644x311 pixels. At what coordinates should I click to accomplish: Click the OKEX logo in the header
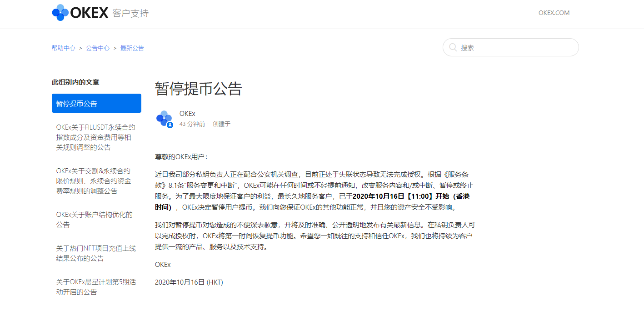(x=80, y=12)
